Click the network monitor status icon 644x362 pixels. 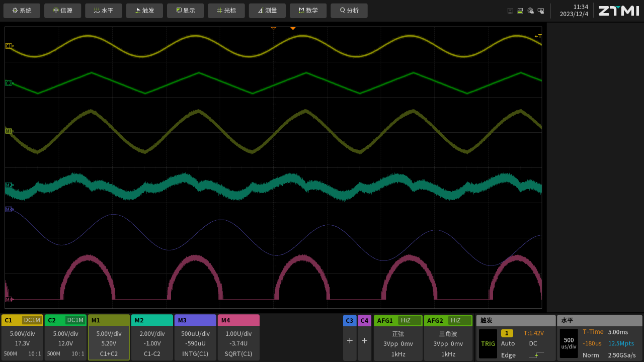tap(510, 11)
